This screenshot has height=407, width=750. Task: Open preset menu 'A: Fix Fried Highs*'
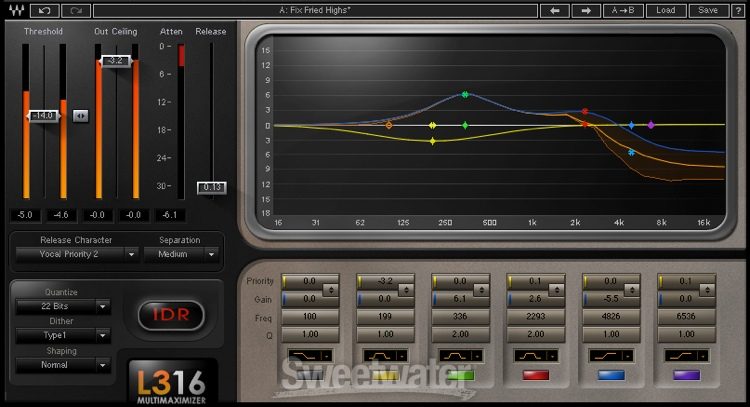tap(316, 11)
